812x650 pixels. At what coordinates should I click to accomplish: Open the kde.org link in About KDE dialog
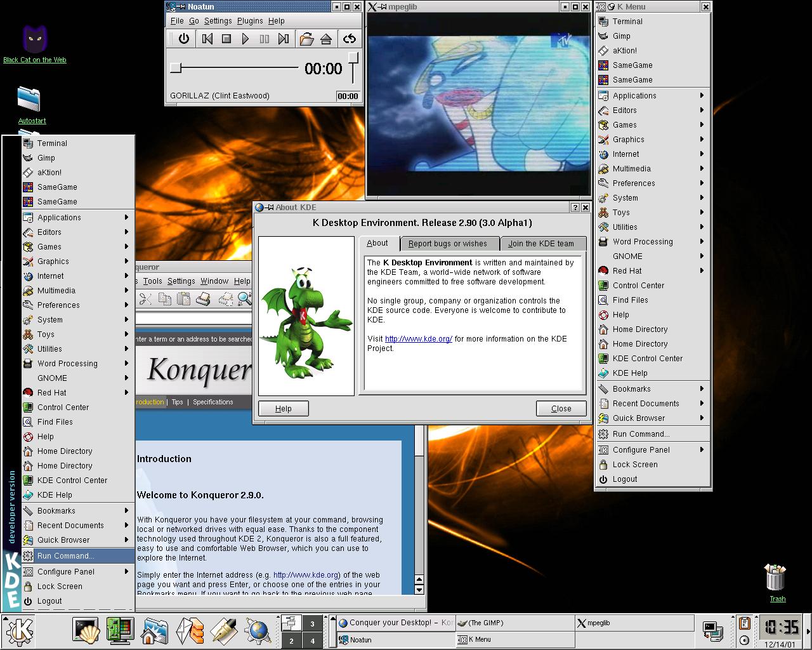(418, 339)
